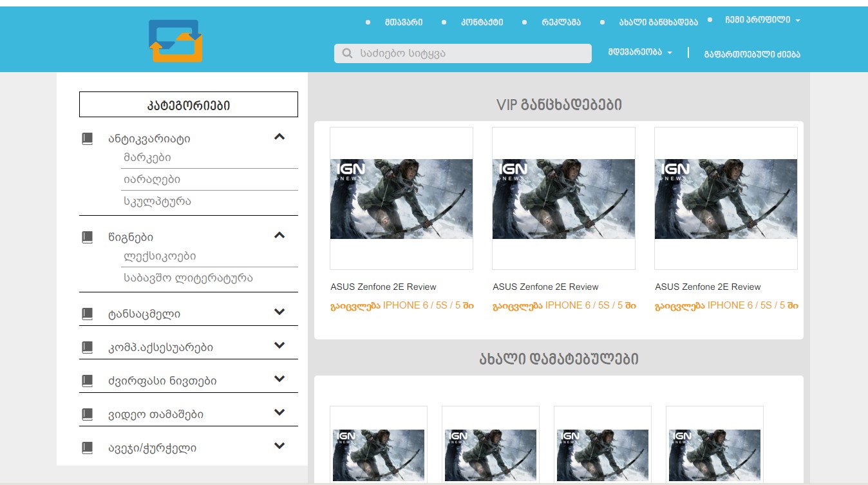868x485 pixels.
Task: Click the book icon next to ვიდეო თამაშები
Action: click(88, 414)
